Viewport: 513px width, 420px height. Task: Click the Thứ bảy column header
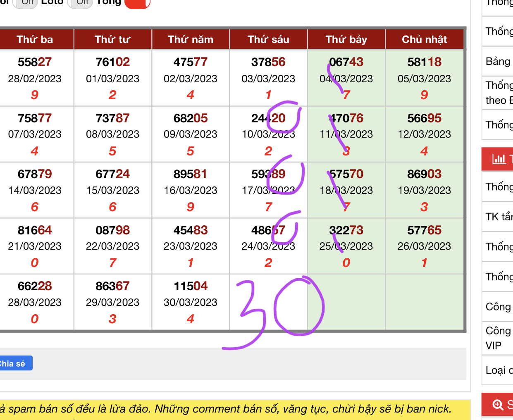point(346,39)
